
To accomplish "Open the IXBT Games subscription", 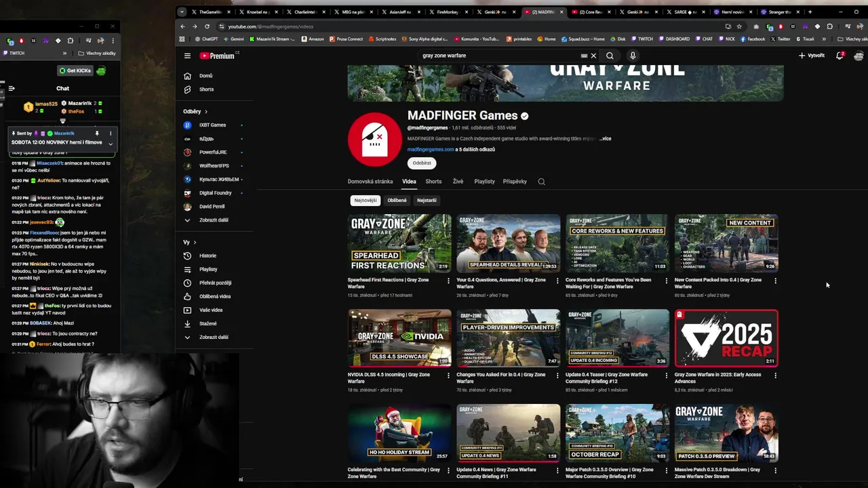I will 212,125.
